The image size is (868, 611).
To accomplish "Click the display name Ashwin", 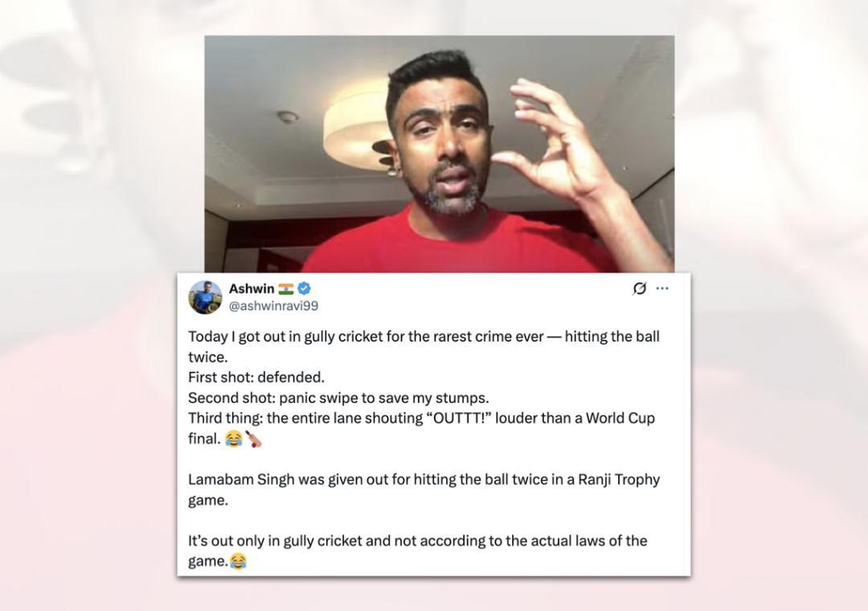I will [252, 289].
